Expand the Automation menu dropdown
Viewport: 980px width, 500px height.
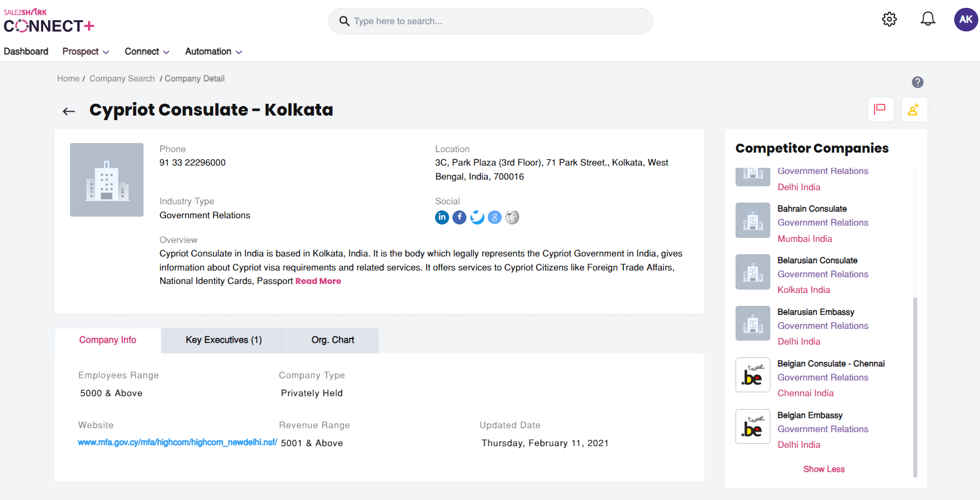click(x=214, y=52)
